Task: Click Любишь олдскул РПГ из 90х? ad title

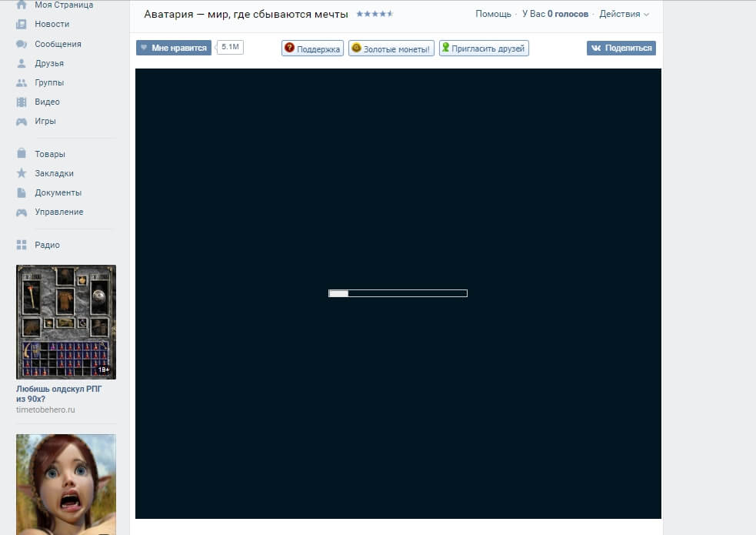Action: click(x=58, y=393)
